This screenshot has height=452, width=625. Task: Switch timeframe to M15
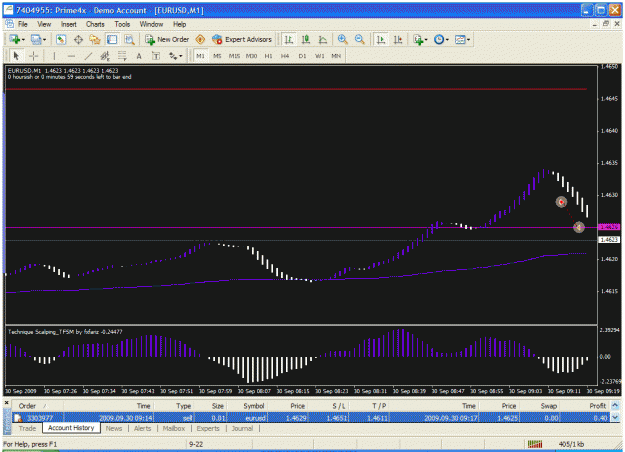(234, 56)
